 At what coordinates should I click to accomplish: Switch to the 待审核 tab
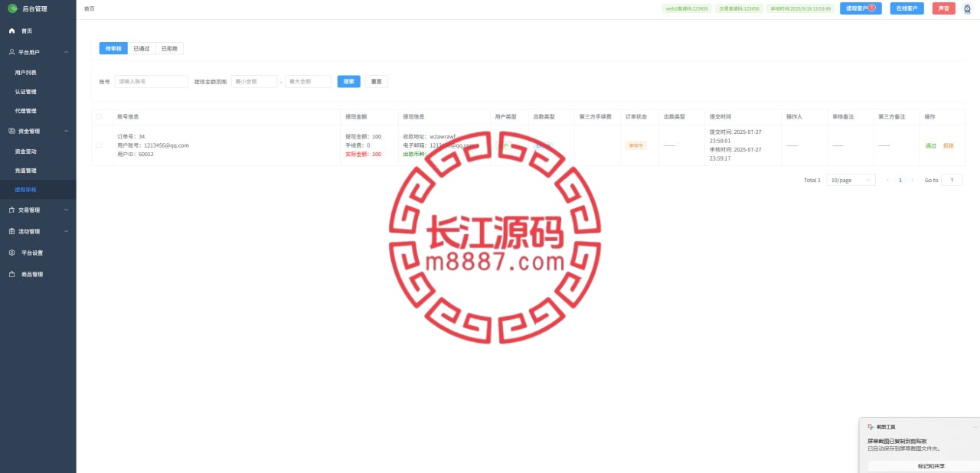(x=113, y=48)
